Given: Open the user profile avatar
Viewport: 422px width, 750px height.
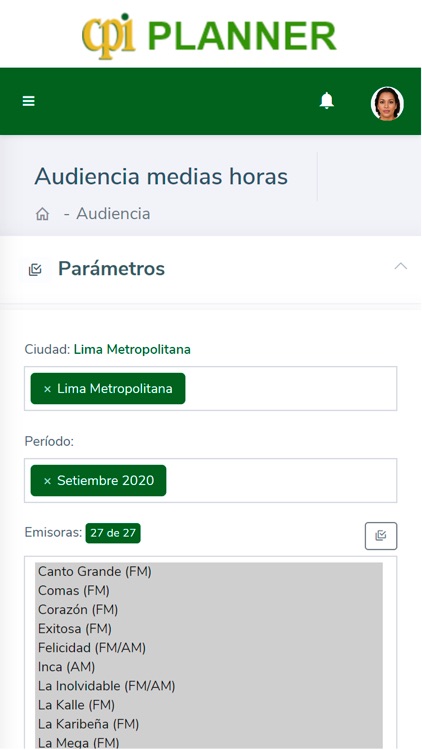Looking at the screenshot, I should click(387, 103).
